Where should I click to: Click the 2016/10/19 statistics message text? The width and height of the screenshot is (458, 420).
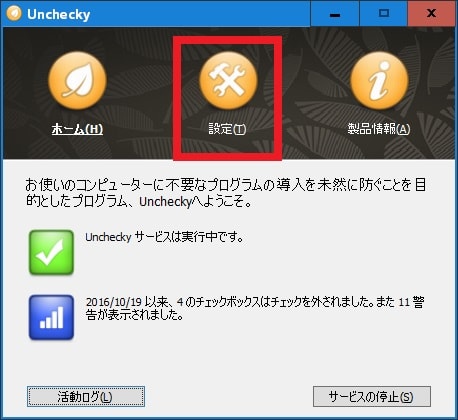coord(255,308)
